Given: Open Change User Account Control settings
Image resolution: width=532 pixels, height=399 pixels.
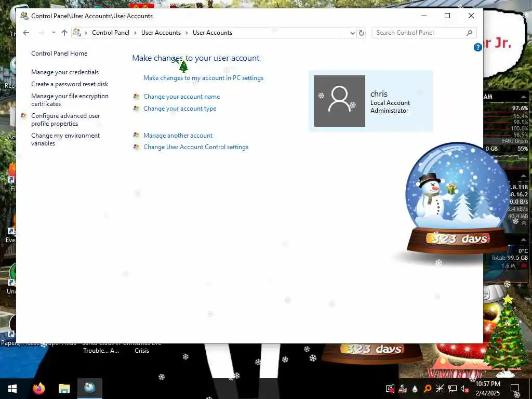Looking at the screenshot, I should point(196,147).
